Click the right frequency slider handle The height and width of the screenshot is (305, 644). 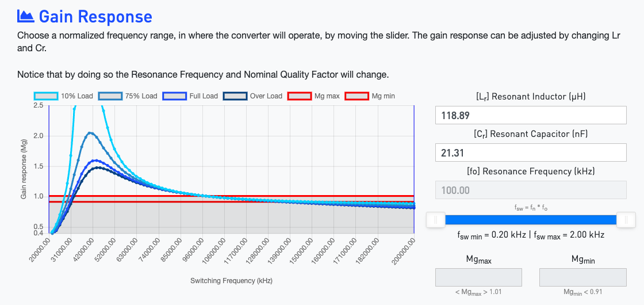coord(626,219)
